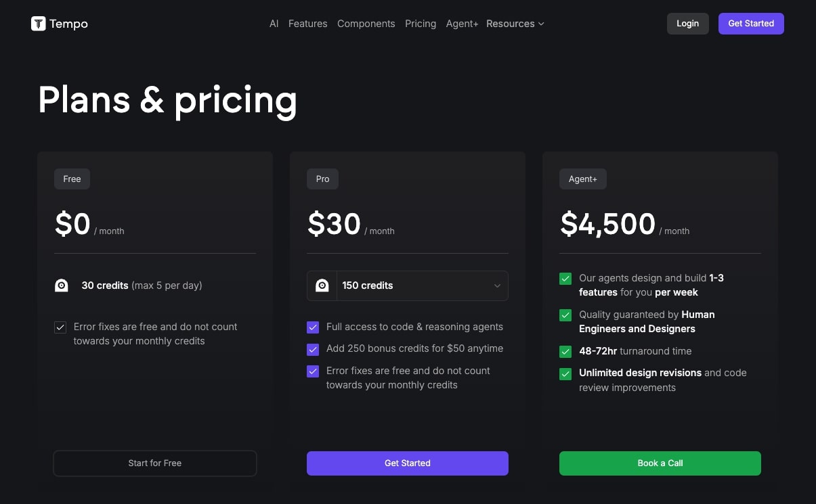Viewport: 816px width, 504px height.
Task: Click the credits camera icon on Free plan
Action: (x=62, y=285)
